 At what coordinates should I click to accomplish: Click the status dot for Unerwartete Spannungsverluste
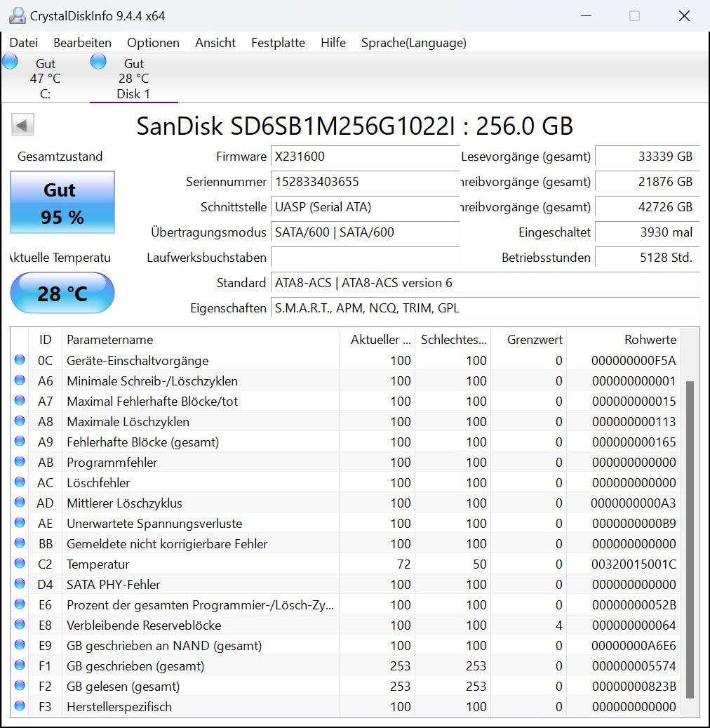[x=20, y=523]
